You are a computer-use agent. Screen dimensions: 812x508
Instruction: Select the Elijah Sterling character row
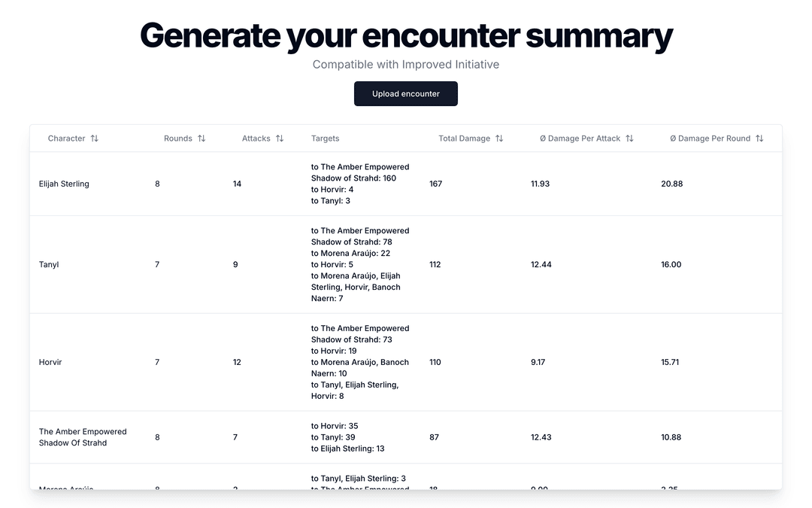click(x=64, y=184)
